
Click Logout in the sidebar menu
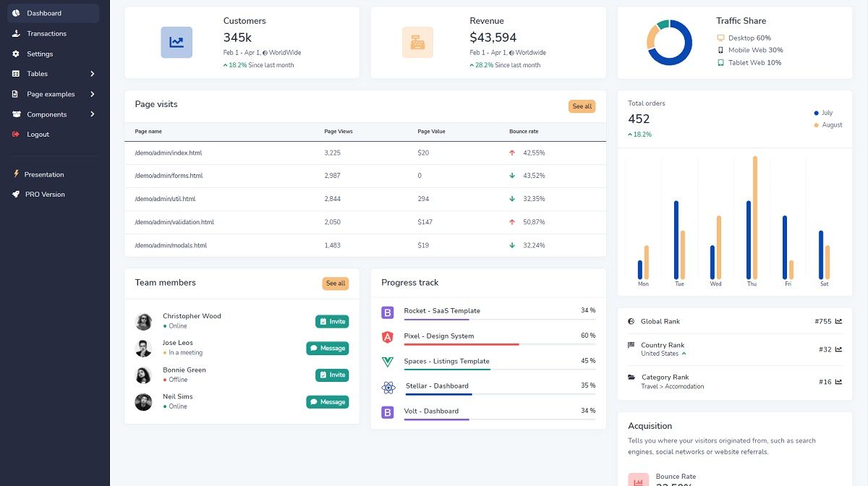coord(36,135)
